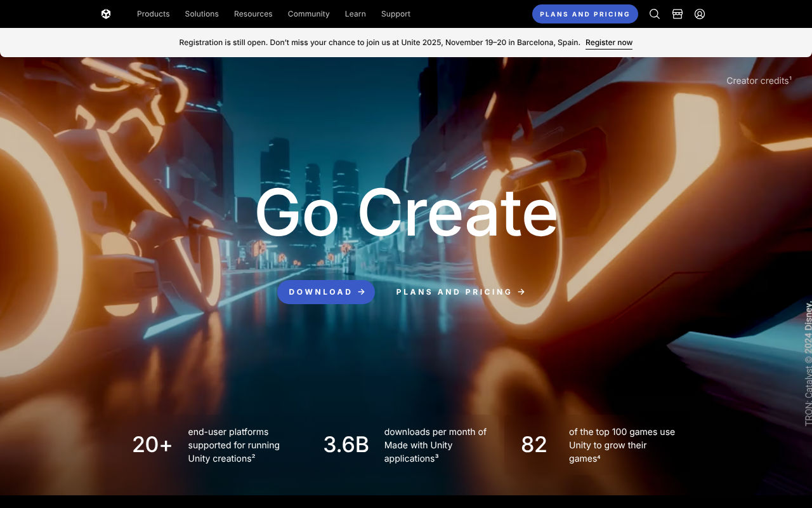The image size is (812, 508).
Task: Click the Creator credits footnote link
Action: [x=759, y=80]
